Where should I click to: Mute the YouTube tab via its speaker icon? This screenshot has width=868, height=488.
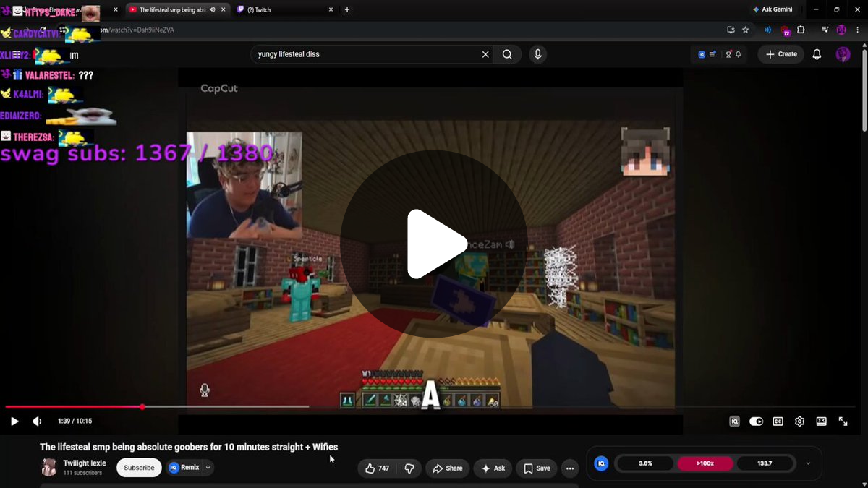(x=213, y=9)
